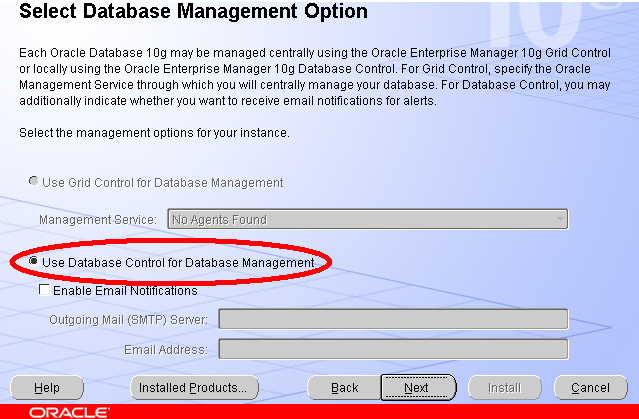Tick the Enable Email Notifications checkbox

tap(44, 290)
